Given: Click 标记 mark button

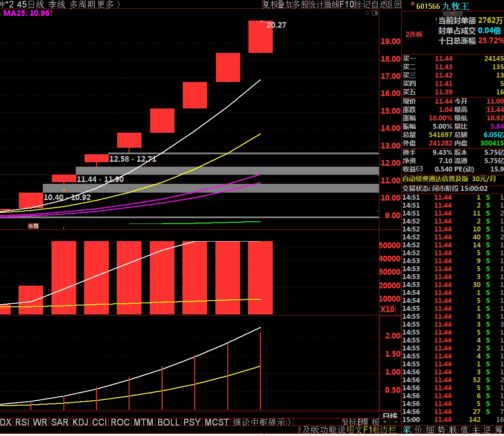Looking at the screenshot, I should [x=362, y=4].
